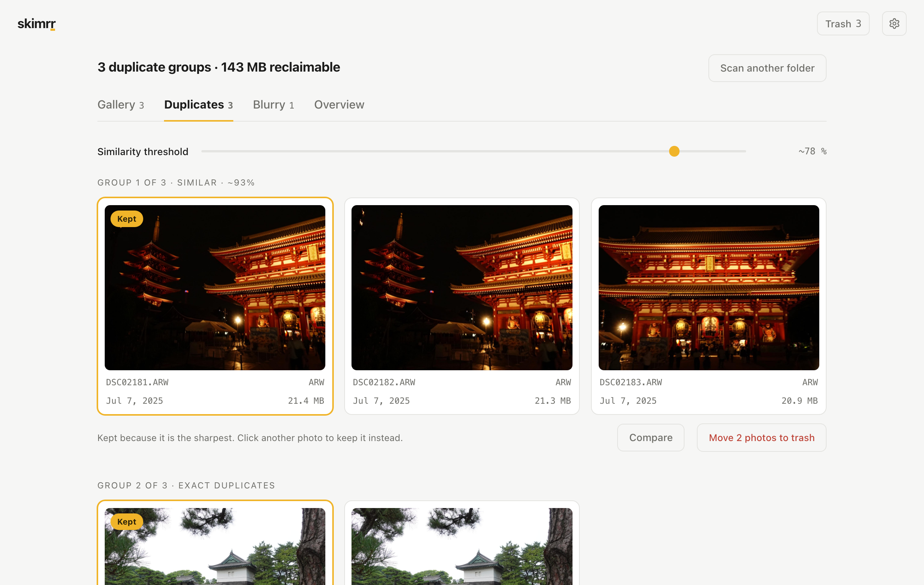The width and height of the screenshot is (924, 585).
Task: Click the 20.9 MB file size
Action: 800,401
